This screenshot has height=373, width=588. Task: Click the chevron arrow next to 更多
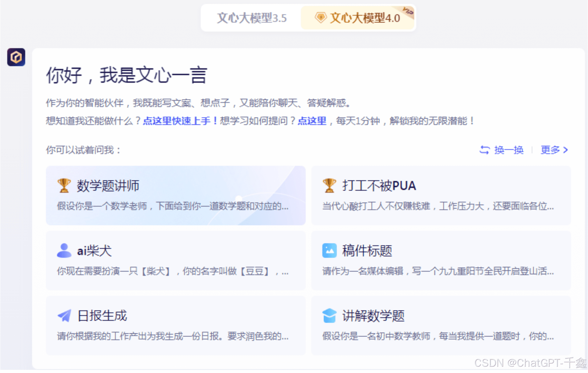[566, 150]
